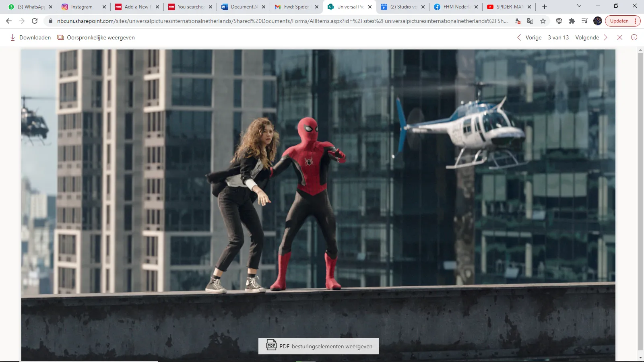Click the Spider-Man image preview
The image size is (644, 362).
(318, 205)
